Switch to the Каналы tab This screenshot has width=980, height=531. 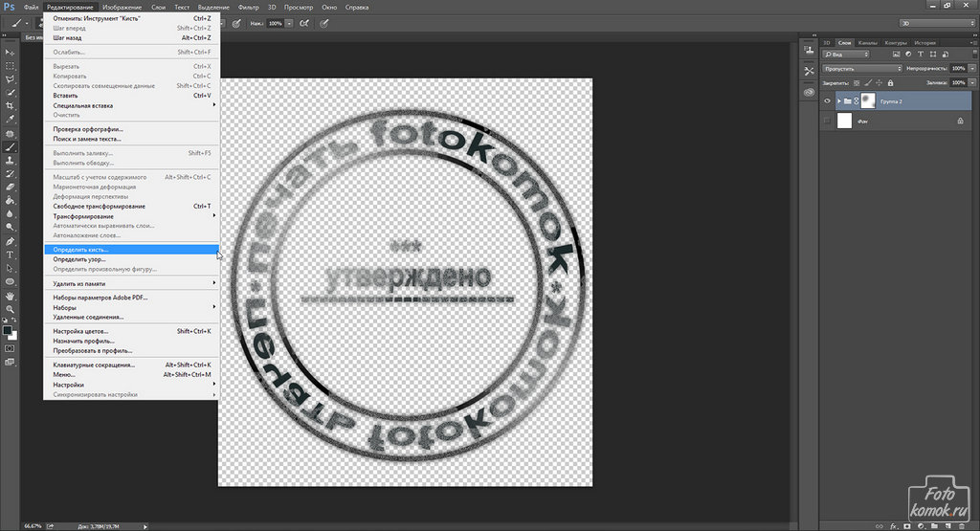(867, 42)
